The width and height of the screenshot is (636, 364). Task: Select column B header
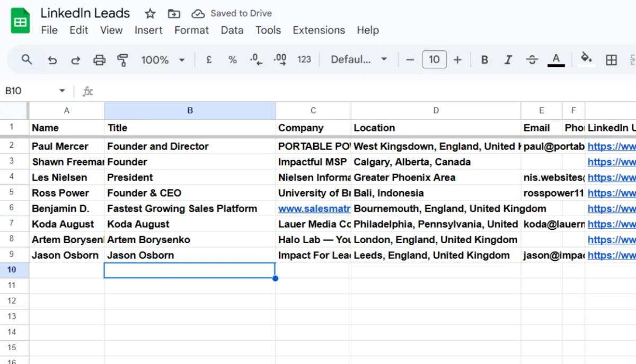pos(190,111)
